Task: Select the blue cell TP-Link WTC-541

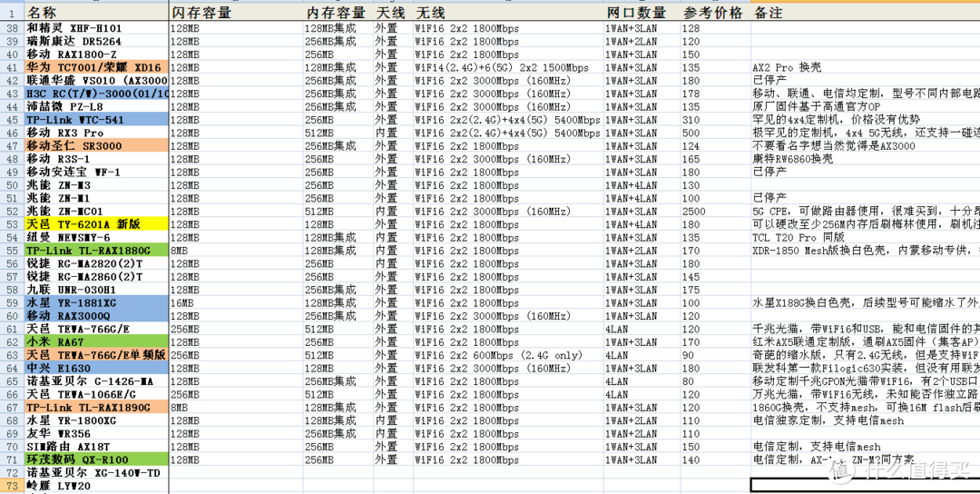Action: point(96,120)
